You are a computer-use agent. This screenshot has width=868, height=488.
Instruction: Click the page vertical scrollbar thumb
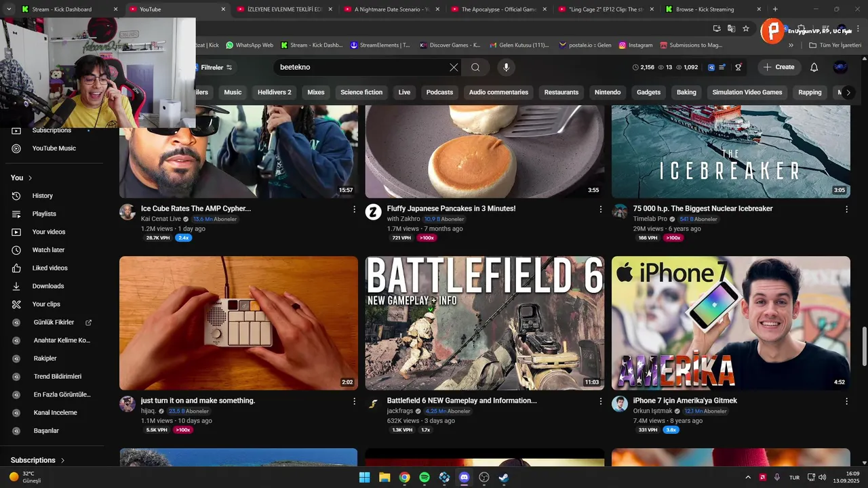(864, 346)
